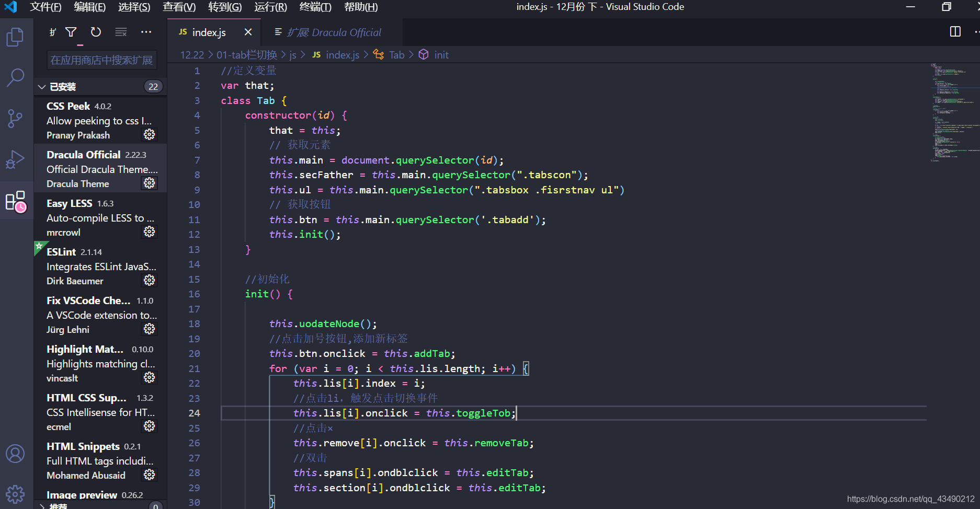Image resolution: width=980 pixels, height=509 pixels.
Task: Open Easy LESS manage gear
Action: (150, 232)
